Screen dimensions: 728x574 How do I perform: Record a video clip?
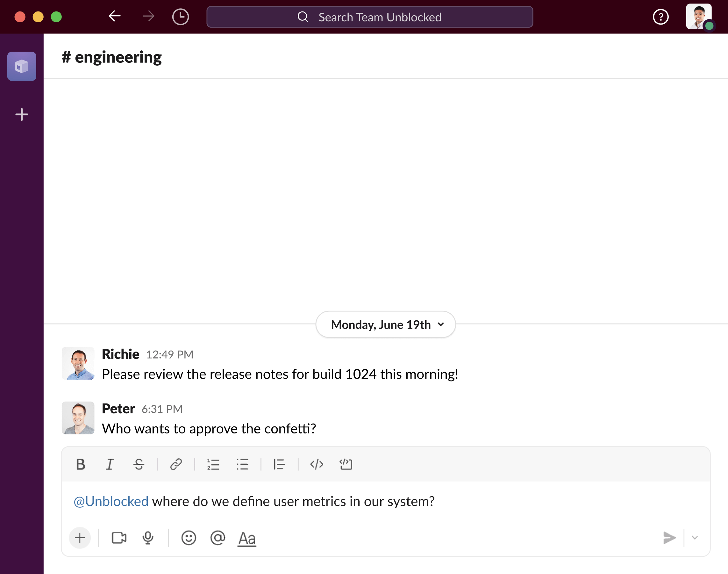point(119,538)
